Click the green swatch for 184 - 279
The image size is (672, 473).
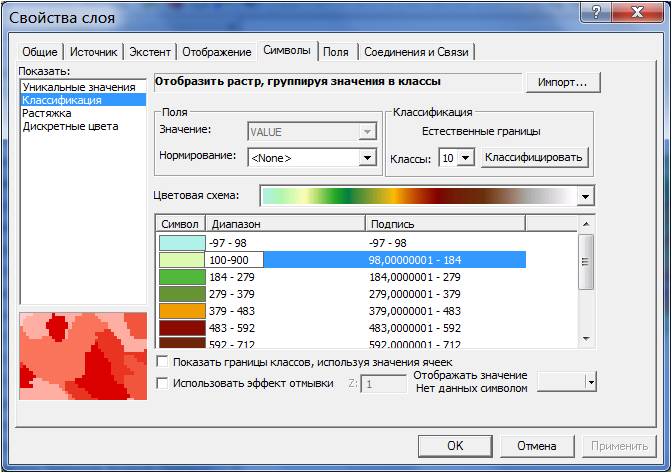pyautogui.click(x=182, y=277)
